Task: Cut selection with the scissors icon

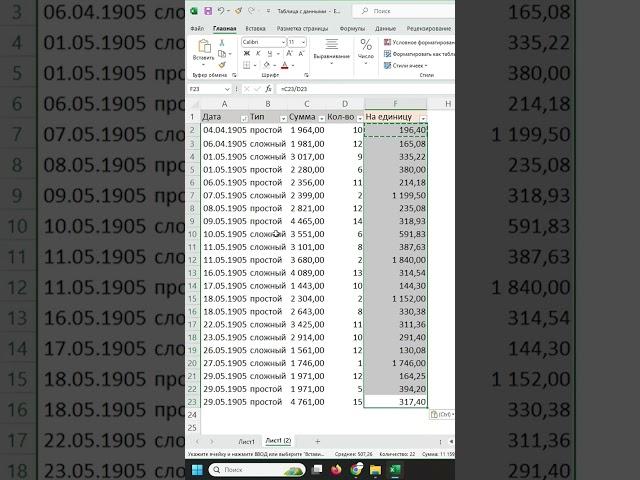Action: (x=222, y=42)
